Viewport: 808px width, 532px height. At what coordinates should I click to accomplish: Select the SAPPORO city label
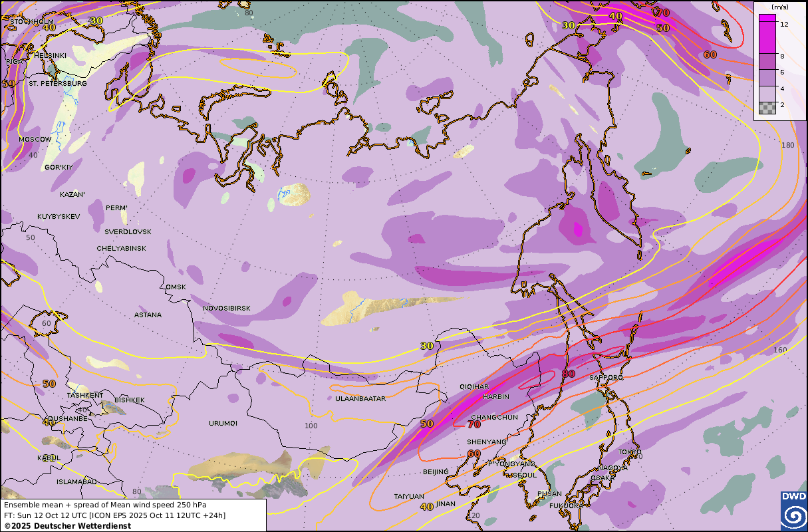pyautogui.click(x=606, y=377)
